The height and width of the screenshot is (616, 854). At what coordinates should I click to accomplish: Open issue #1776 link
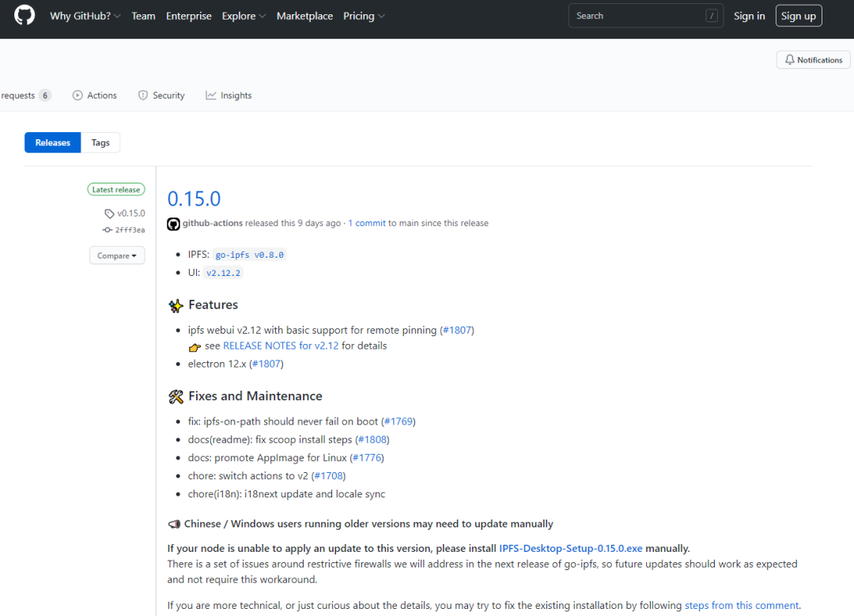pos(367,458)
